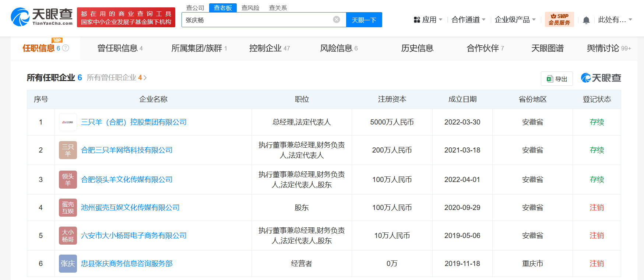Image resolution: width=644 pixels, height=280 pixels.
Task: Click the SVIP member service badge
Action: [x=559, y=20]
